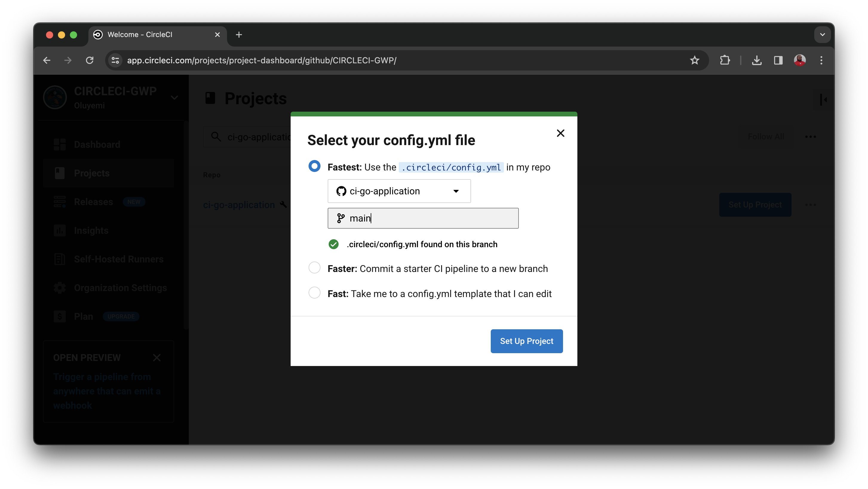
Task: Open the browser extensions puzzle icon
Action: (x=724, y=60)
